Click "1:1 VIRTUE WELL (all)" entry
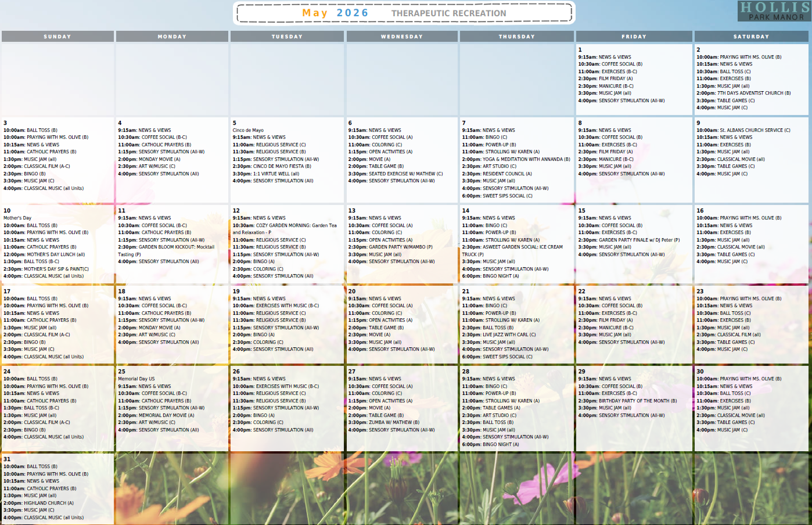The image size is (812, 525). [276, 174]
